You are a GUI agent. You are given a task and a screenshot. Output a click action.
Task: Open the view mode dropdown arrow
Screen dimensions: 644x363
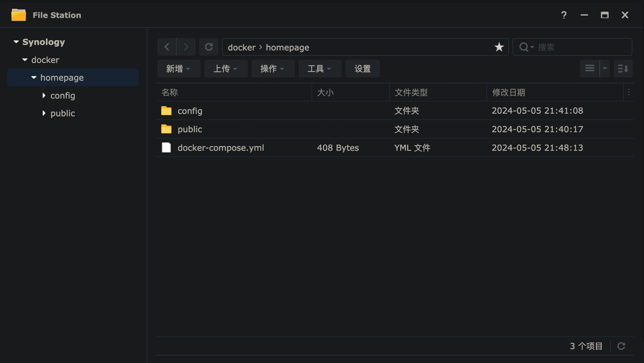coord(605,69)
